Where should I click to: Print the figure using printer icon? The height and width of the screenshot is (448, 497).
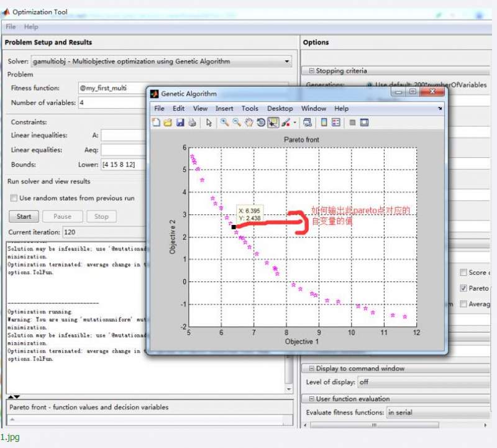pos(192,122)
